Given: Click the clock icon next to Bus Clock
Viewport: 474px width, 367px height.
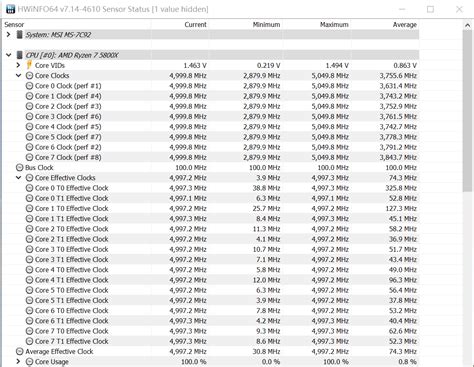Looking at the screenshot, I should coord(20,167).
